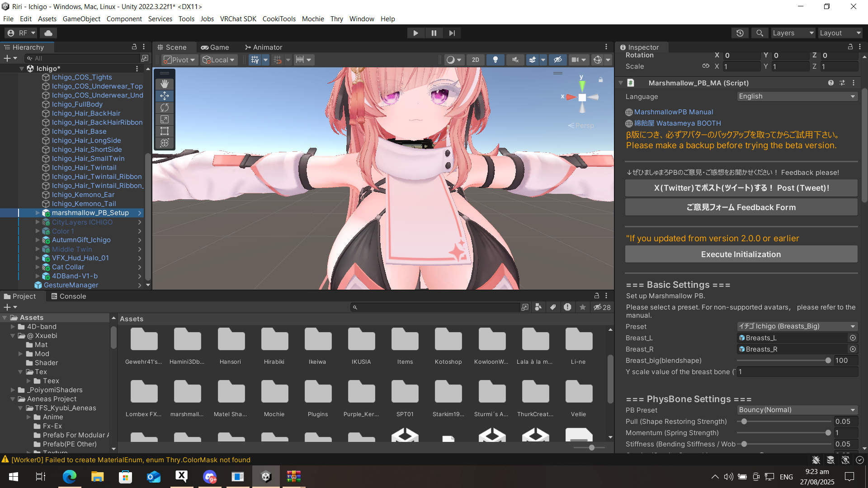Click the scene orientation gizmo center
The width and height of the screenshot is (868, 488).
click(582, 97)
